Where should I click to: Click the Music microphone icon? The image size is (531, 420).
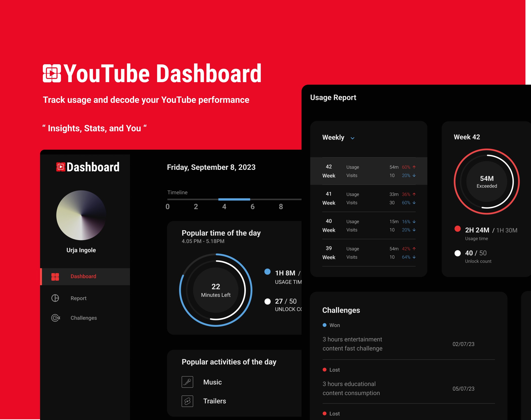point(187,382)
